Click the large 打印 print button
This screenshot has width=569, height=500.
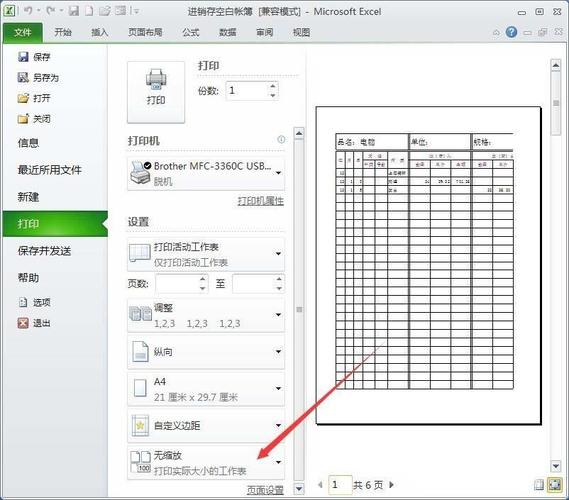point(156,92)
